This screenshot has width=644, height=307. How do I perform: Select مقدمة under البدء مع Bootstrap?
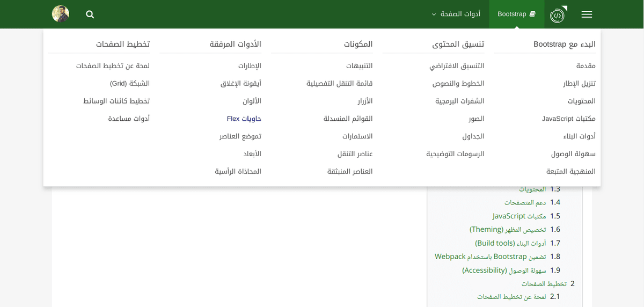(x=586, y=65)
